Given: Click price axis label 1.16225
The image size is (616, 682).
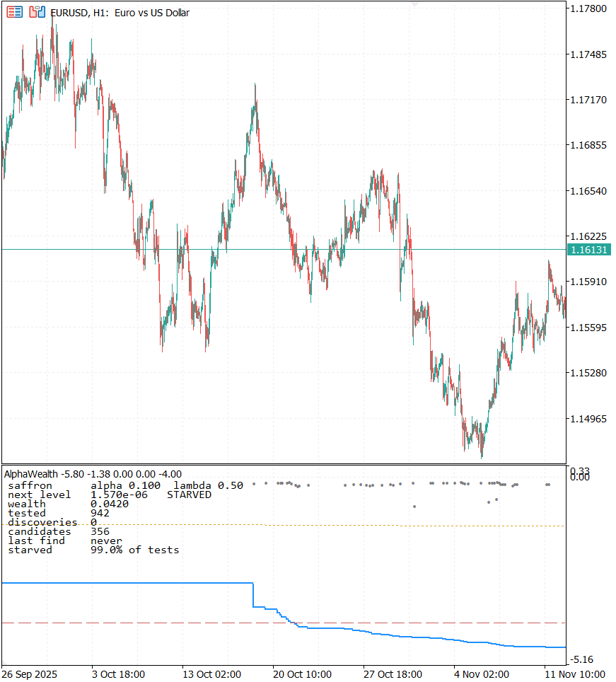Looking at the screenshot, I should tap(588, 236).
